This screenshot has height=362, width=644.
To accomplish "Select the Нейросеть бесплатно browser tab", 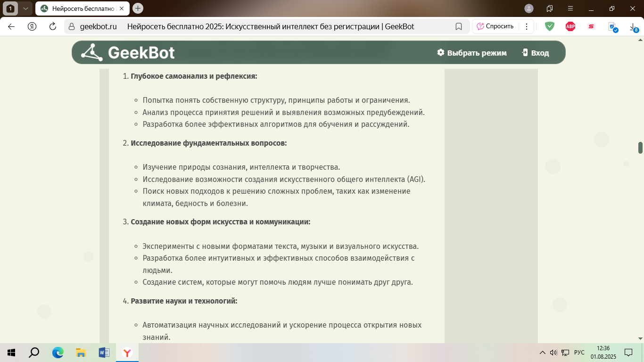I will pos(80,8).
